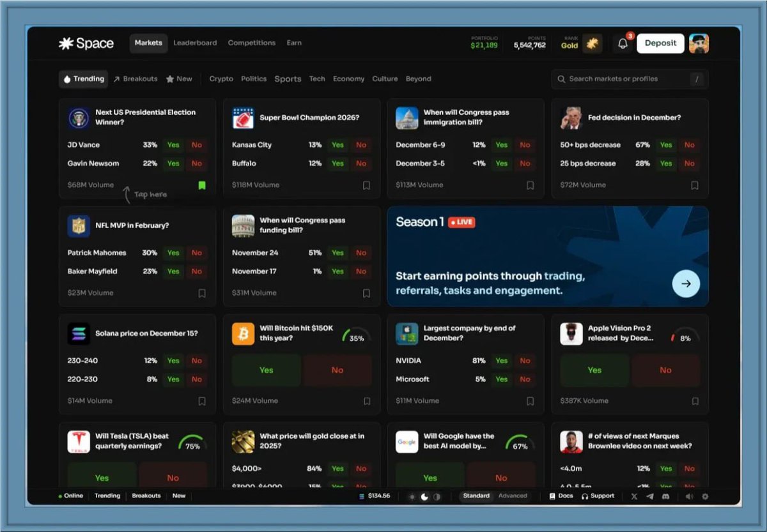The image size is (767, 532).
Task: Buy Yes on NVIDIA
Action: [502, 361]
